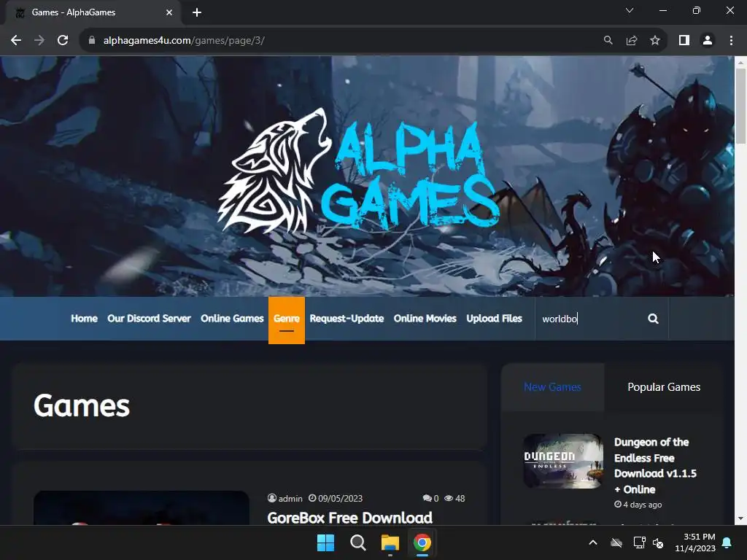Screen dimensions: 747x560
Task: Open the Home menu item
Action: click(85, 319)
